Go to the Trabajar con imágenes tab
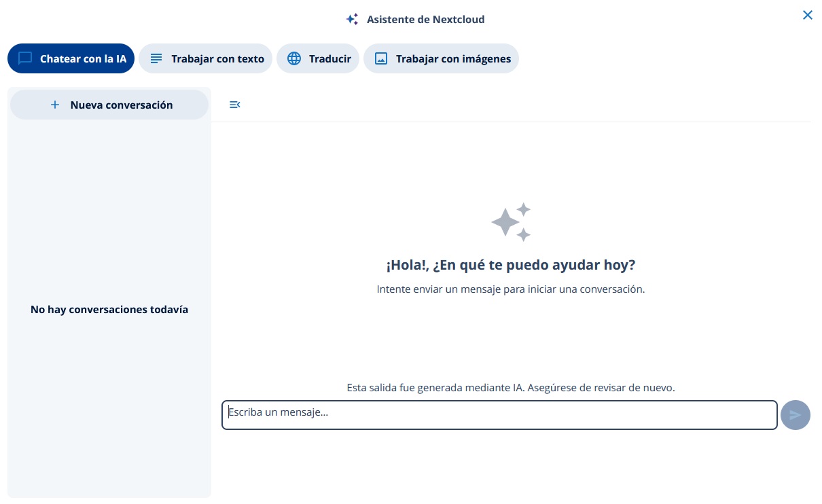Screen dimensions: 822x504 [x=442, y=58]
